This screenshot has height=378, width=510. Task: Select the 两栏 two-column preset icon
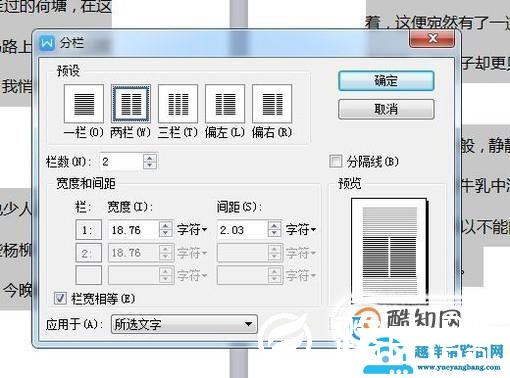point(131,104)
